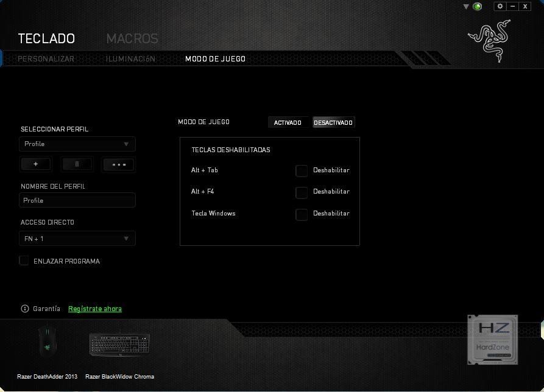Open more profile options ellipsis button
The image size is (544, 392).
(119, 164)
